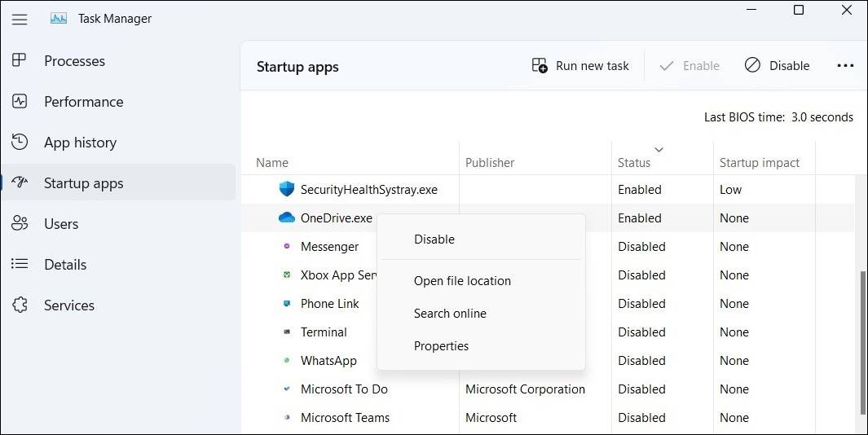Open the three-dot more options menu
Viewport: 868px width, 435px height.
click(845, 66)
